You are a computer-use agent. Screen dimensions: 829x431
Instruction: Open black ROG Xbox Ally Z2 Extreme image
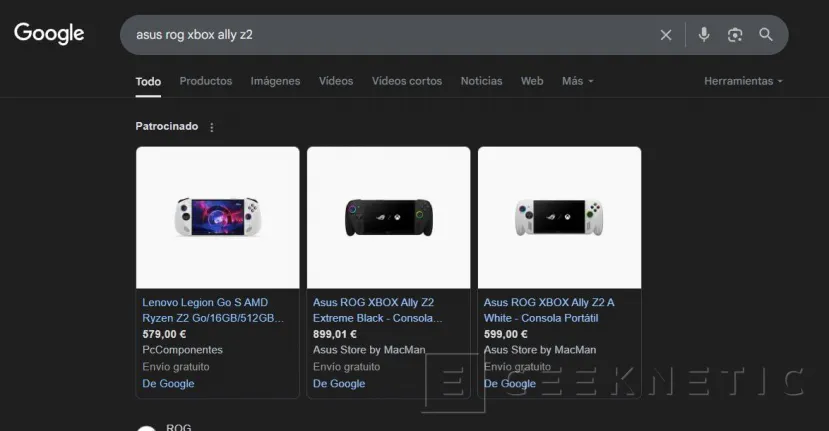tap(389, 217)
